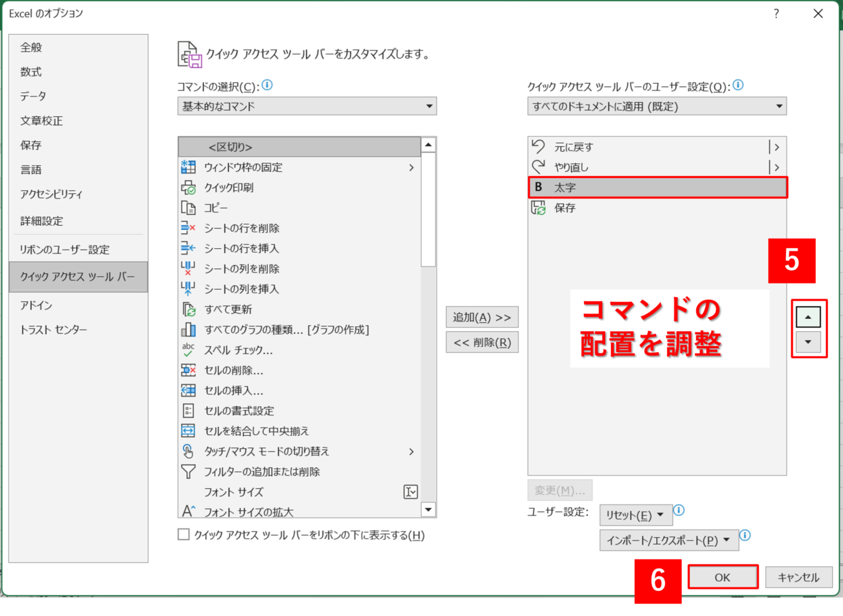Open the 保存 options category

pos(78,146)
